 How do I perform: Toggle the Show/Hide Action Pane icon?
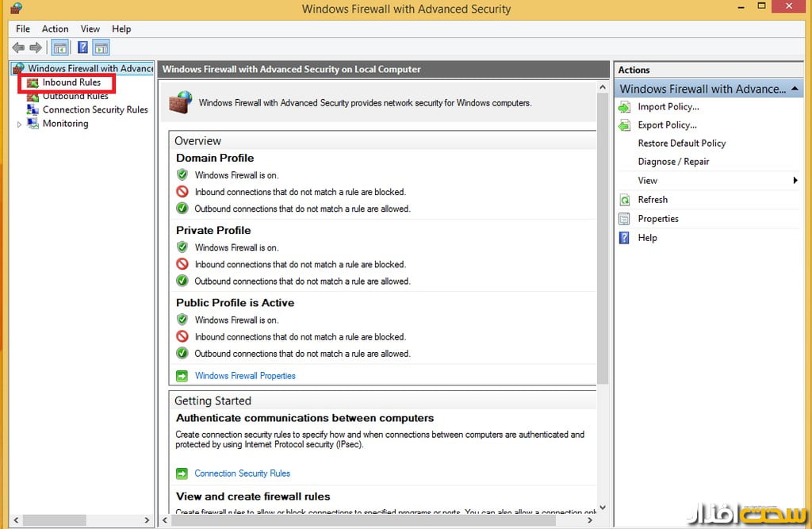101,48
